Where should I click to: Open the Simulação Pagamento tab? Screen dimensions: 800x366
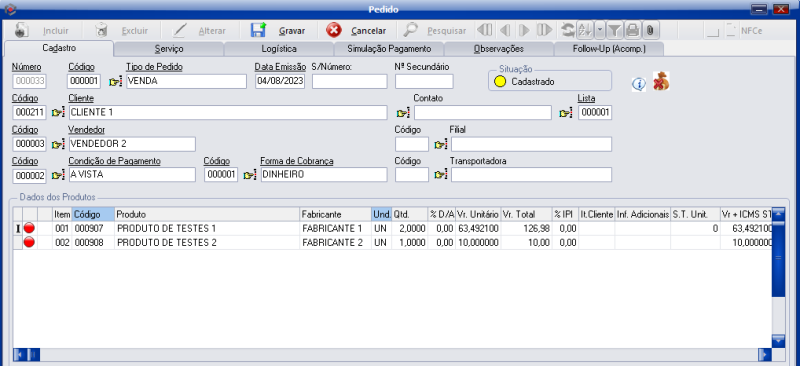coord(389,49)
